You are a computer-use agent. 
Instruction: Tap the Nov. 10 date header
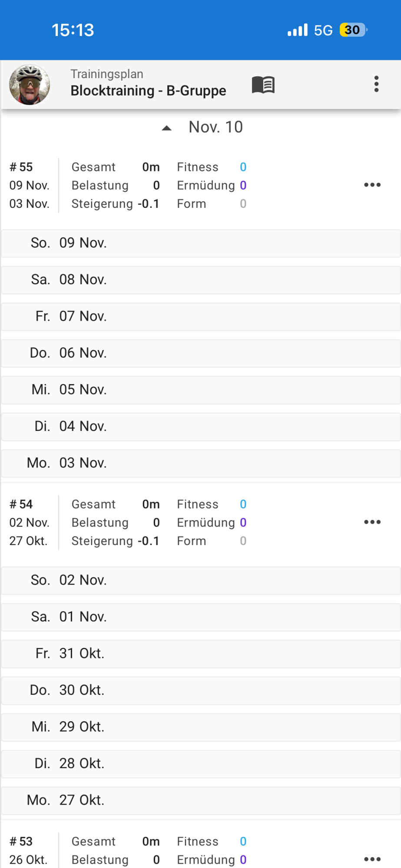215,127
